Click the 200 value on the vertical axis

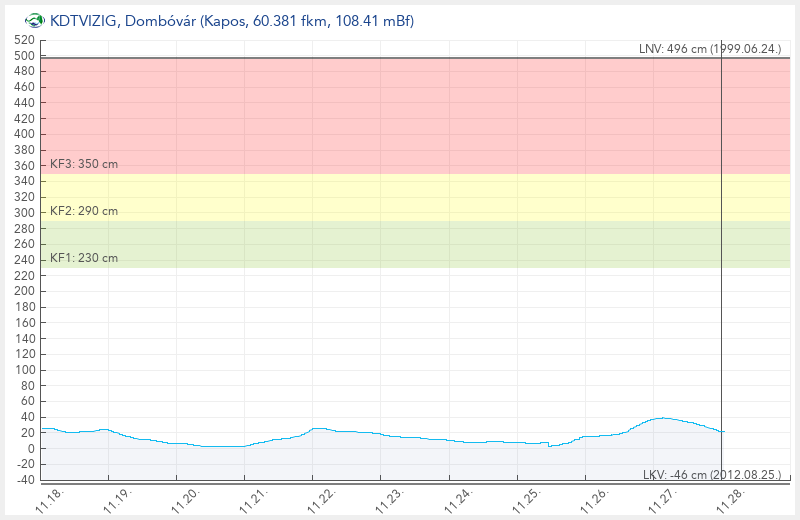(25, 291)
